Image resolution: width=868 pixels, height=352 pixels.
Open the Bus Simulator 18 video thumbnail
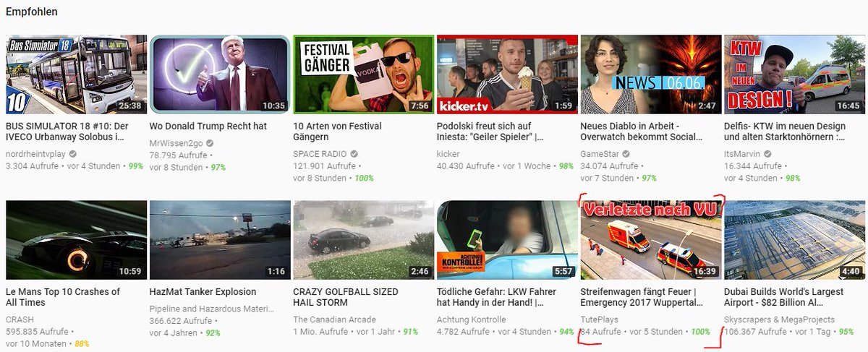[x=75, y=74]
